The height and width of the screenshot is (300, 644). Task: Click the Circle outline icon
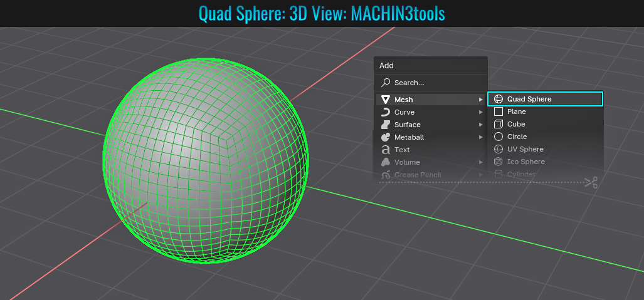(498, 137)
